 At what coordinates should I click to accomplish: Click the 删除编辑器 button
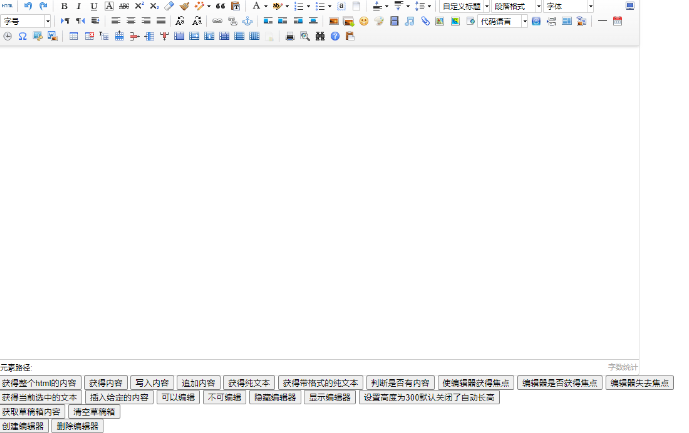click(x=77, y=426)
